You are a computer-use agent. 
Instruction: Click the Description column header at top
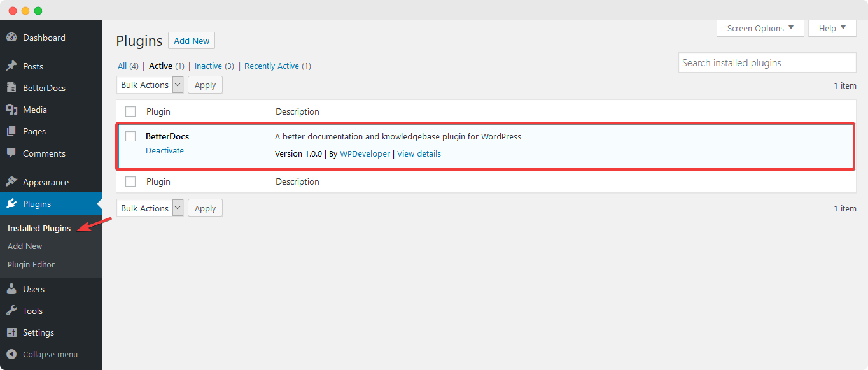pyautogui.click(x=297, y=111)
